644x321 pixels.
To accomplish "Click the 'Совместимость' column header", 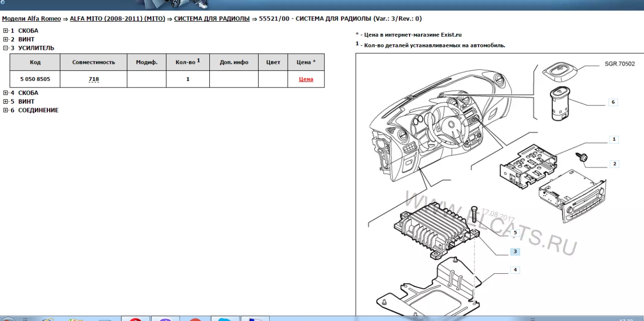I will tap(94, 62).
